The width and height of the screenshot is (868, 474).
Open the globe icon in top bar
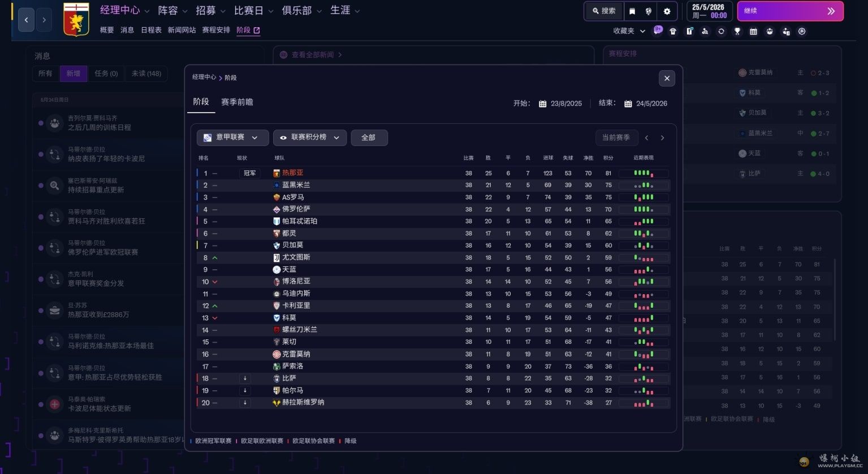(x=649, y=11)
